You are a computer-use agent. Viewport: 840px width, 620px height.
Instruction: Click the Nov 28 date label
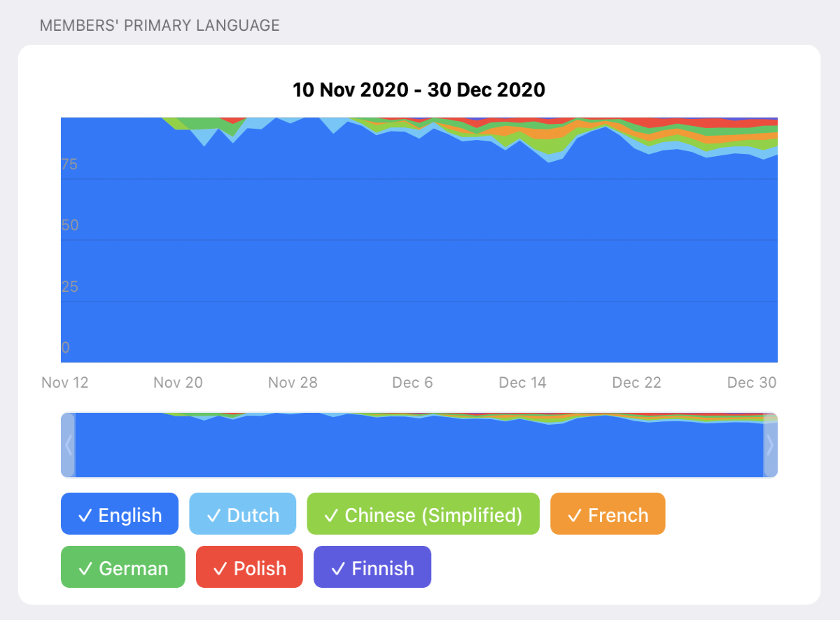click(x=293, y=382)
